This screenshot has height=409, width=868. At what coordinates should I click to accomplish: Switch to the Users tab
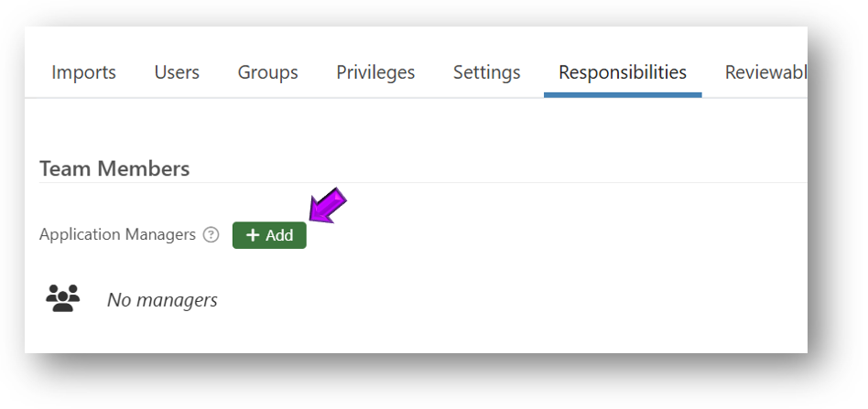coord(177,72)
